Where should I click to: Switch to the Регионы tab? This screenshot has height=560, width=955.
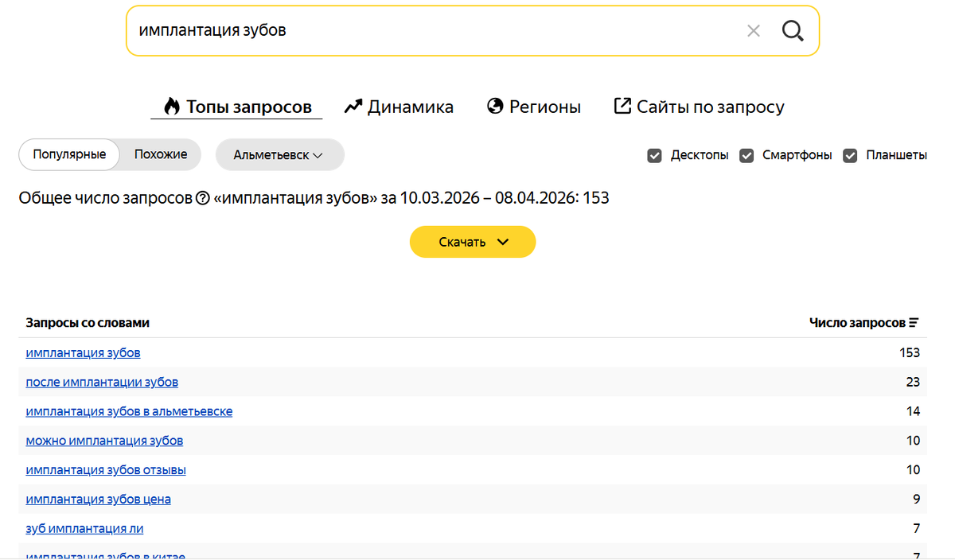click(544, 107)
